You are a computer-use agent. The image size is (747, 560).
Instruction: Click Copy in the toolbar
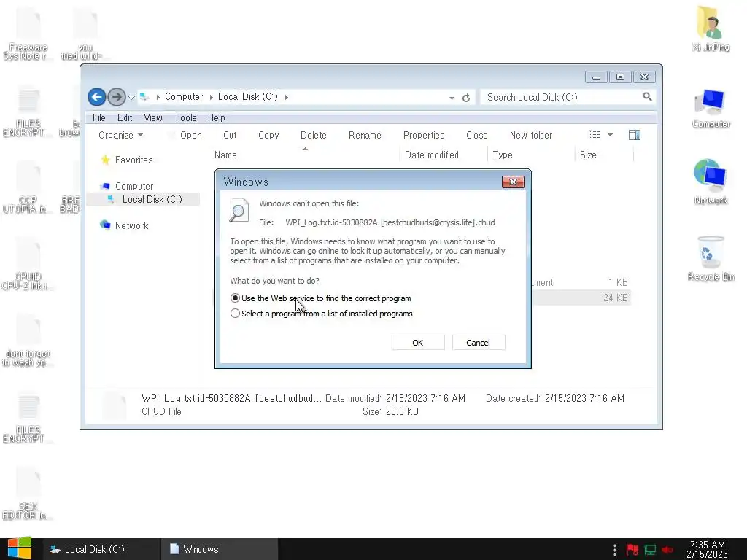(268, 135)
